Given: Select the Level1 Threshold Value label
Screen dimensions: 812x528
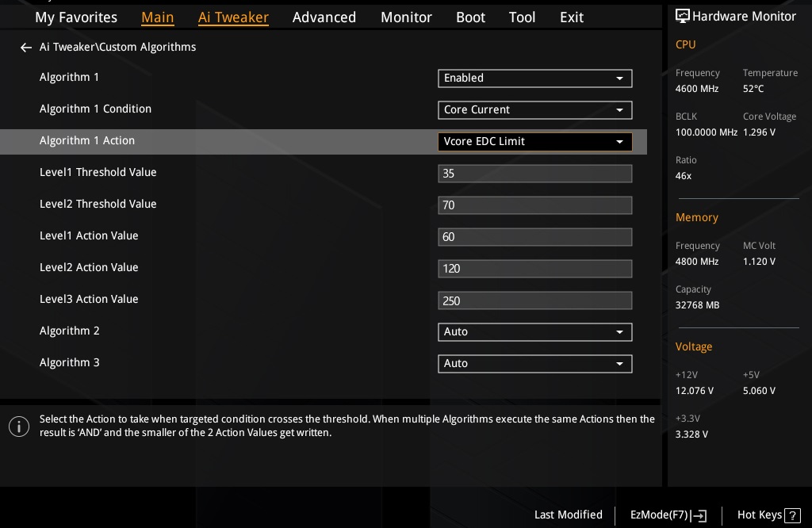Looking at the screenshot, I should (x=98, y=172).
